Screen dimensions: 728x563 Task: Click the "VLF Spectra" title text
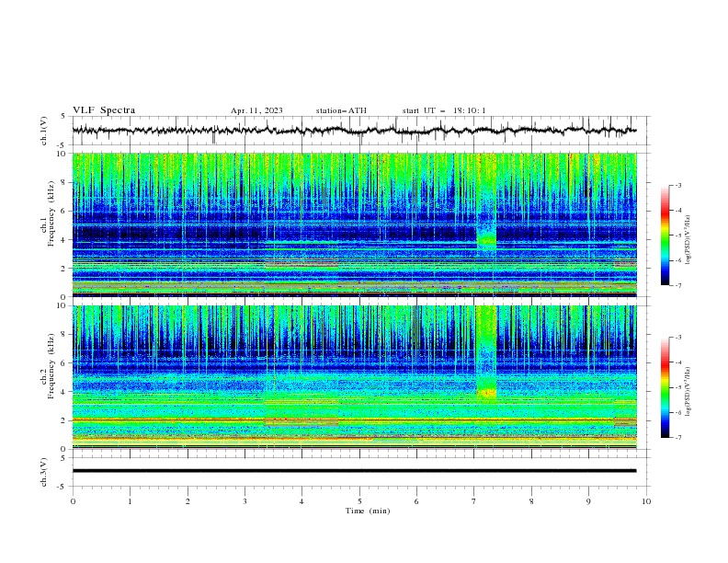point(104,110)
